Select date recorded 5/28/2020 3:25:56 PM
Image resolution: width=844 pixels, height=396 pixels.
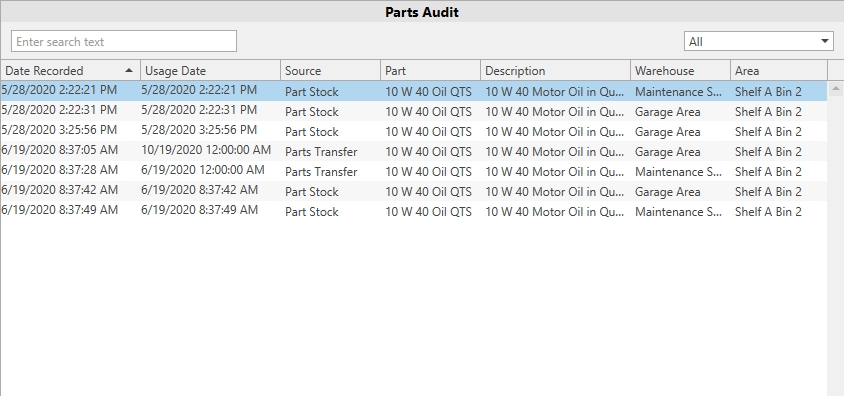[x=59, y=130]
